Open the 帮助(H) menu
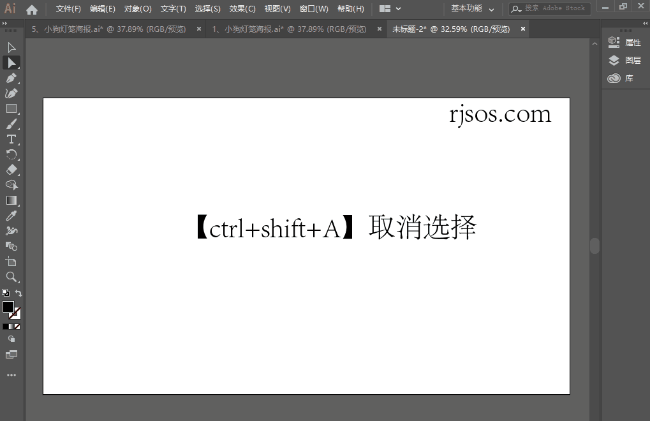Screen dimensions: 650x421 pyautogui.click(x=351, y=9)
